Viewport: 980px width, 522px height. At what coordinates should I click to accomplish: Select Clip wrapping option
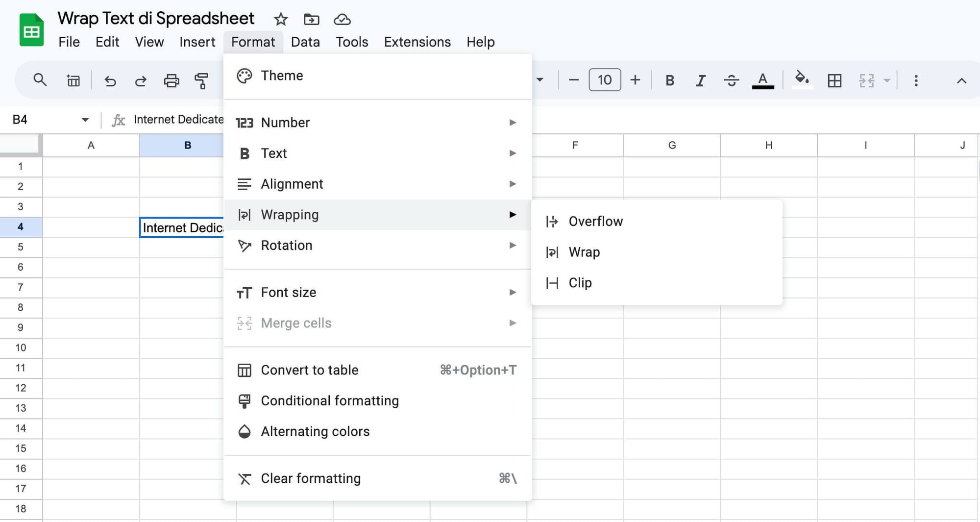coord(657,283)
